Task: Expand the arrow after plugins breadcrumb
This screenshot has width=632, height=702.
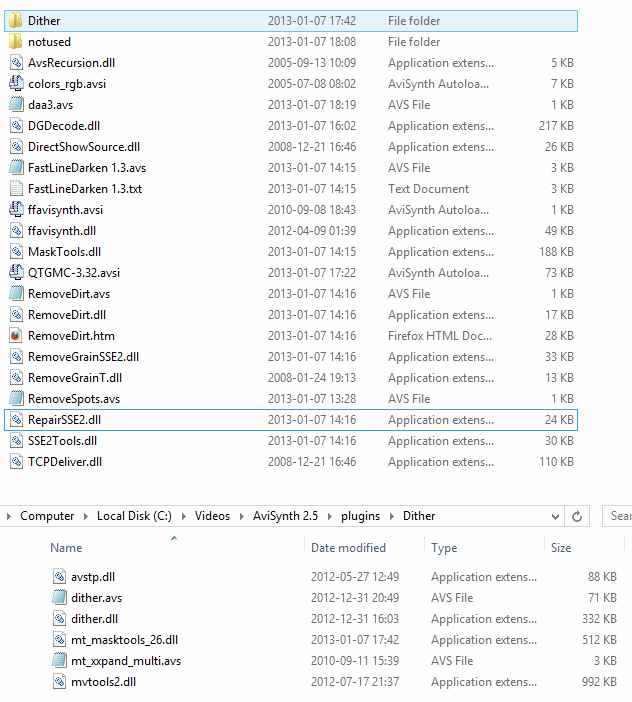Action: point(392,516)
